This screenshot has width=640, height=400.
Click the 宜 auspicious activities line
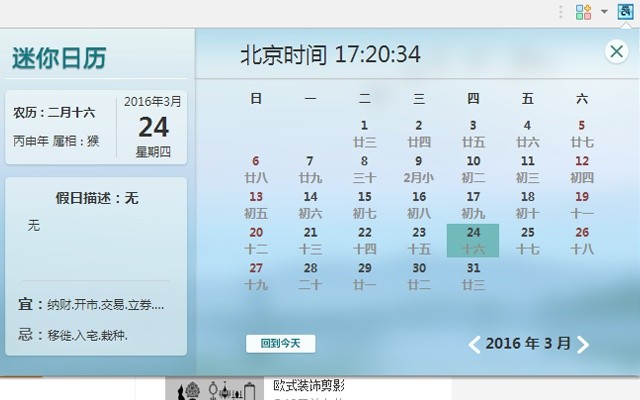pos(97,304)
